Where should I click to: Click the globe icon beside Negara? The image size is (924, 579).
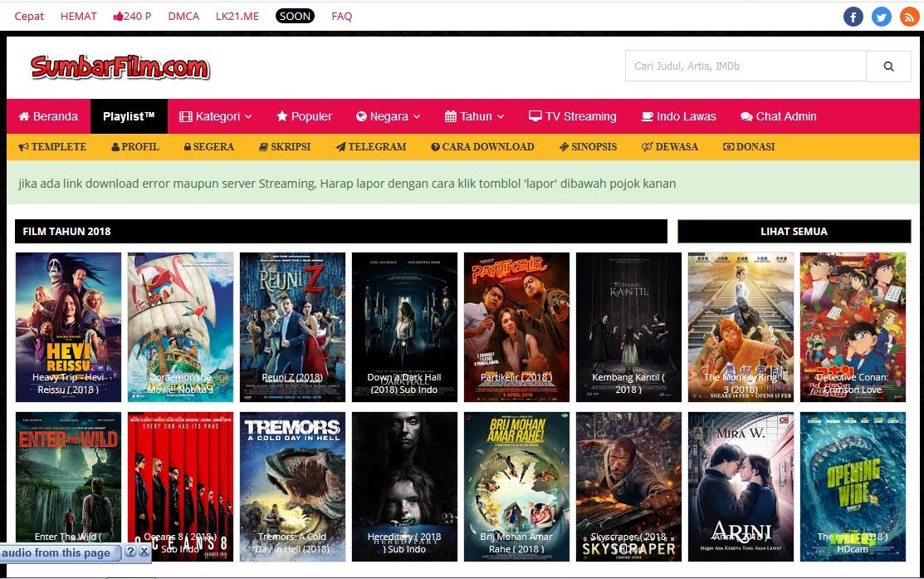361,116
